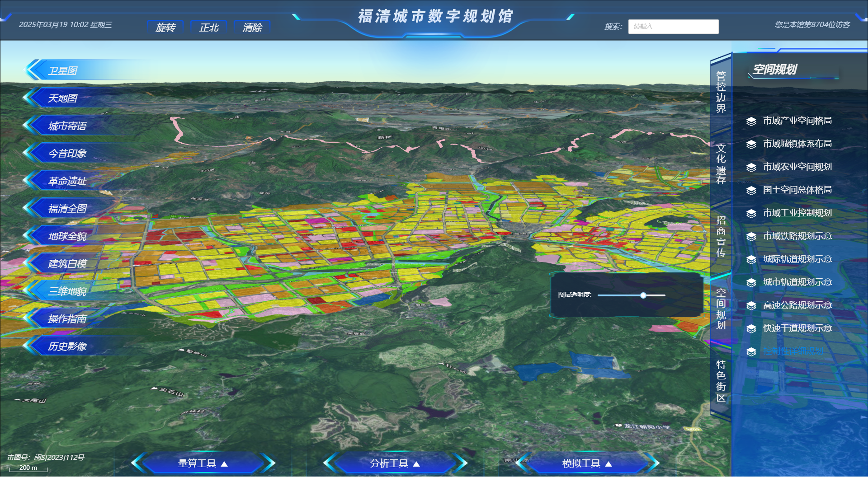Image resolution: width=868 pixels, height=477 pixels.
Task: Expand the 模拟工具 menu
Action: (587, 463)
